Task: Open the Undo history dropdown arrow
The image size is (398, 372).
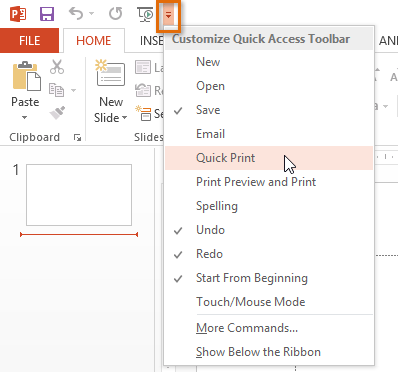Action: coord(91,14)
